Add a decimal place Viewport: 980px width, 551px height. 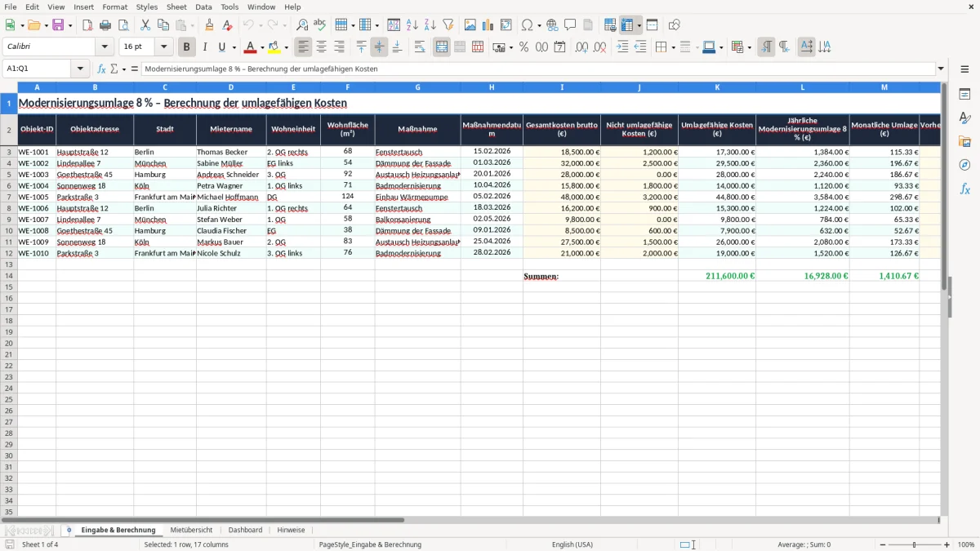pyautogui.click(x=581, y=47)
